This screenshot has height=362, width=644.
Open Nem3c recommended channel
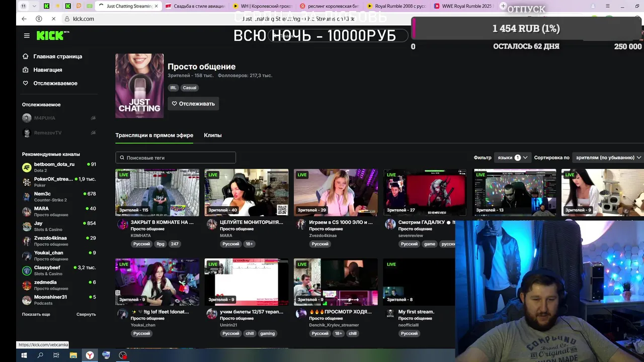tap(59, 197)
